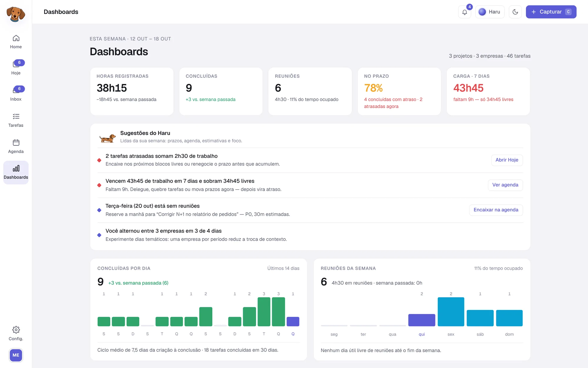Click the purple qui bar in Reuniões chart
The width and height of the screenshot is (588, 368).
(x=422, y=320)
